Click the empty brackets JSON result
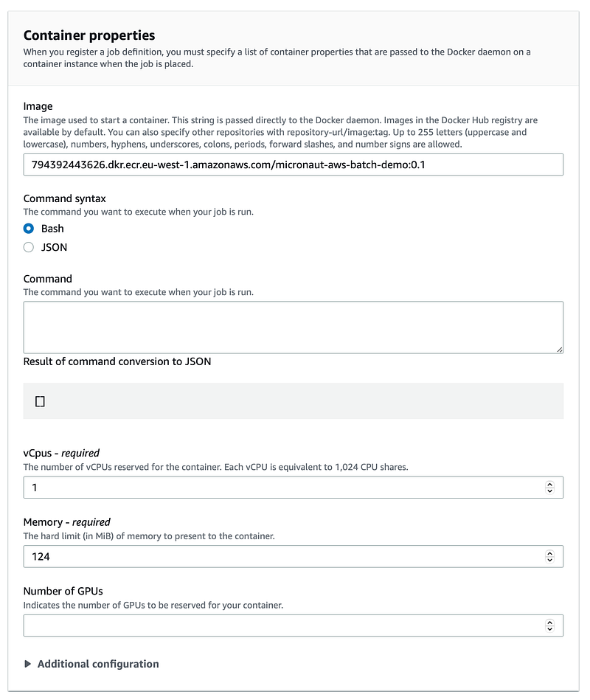 [x=40, y=401]
